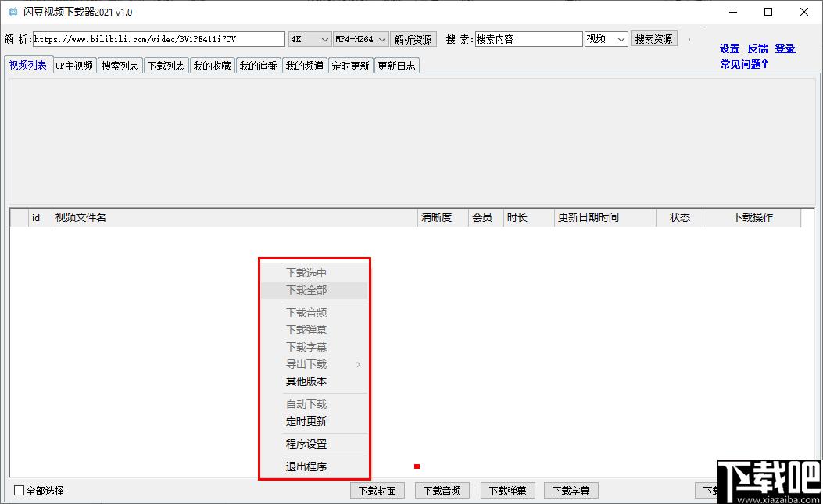Switch to the 搜索列表 tab
The image size is (823, 504).
(x=120, y=66)
